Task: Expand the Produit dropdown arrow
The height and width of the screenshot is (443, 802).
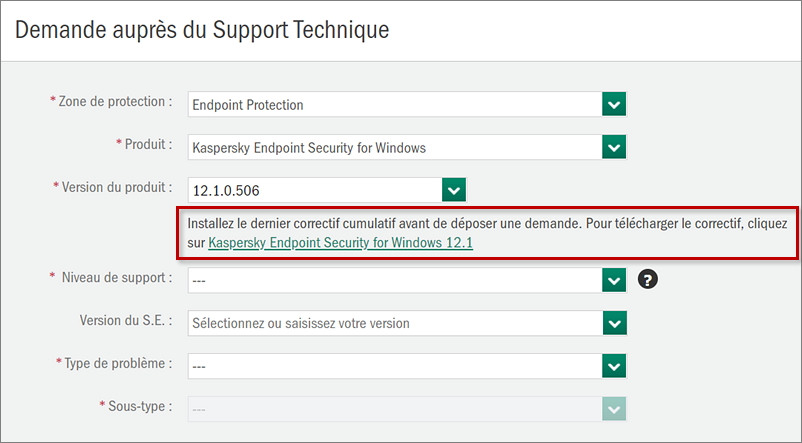Action: (614, 147)
